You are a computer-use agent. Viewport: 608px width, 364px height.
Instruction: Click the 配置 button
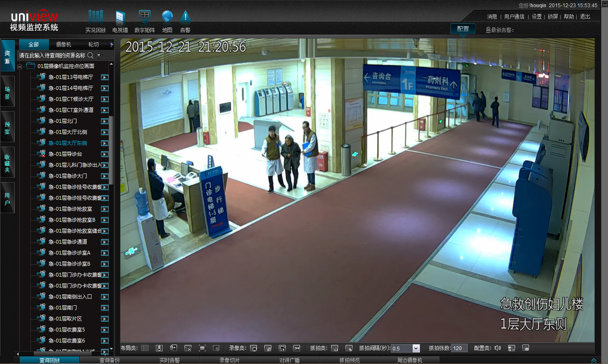tap(463, 29)
